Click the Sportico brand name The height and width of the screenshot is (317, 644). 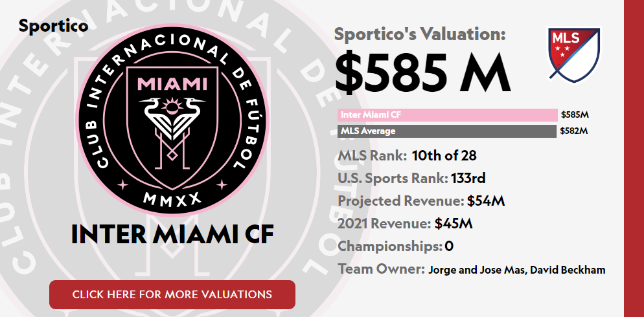pos(53,26)
